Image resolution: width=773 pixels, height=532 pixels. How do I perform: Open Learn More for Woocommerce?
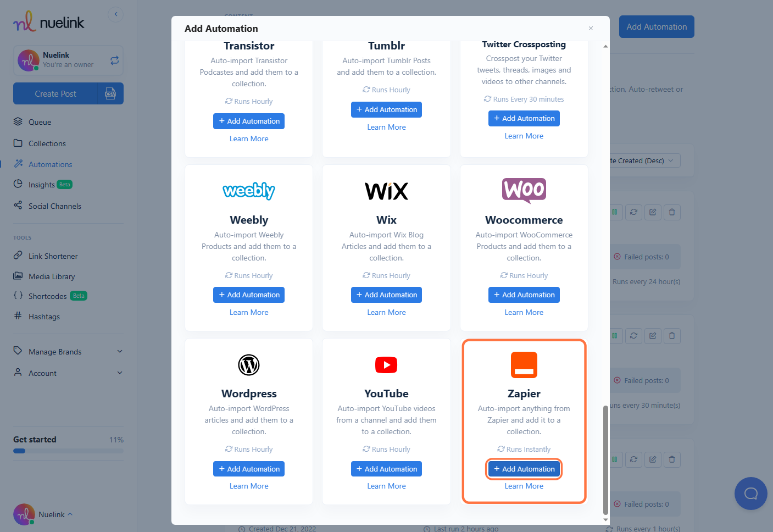524,312
